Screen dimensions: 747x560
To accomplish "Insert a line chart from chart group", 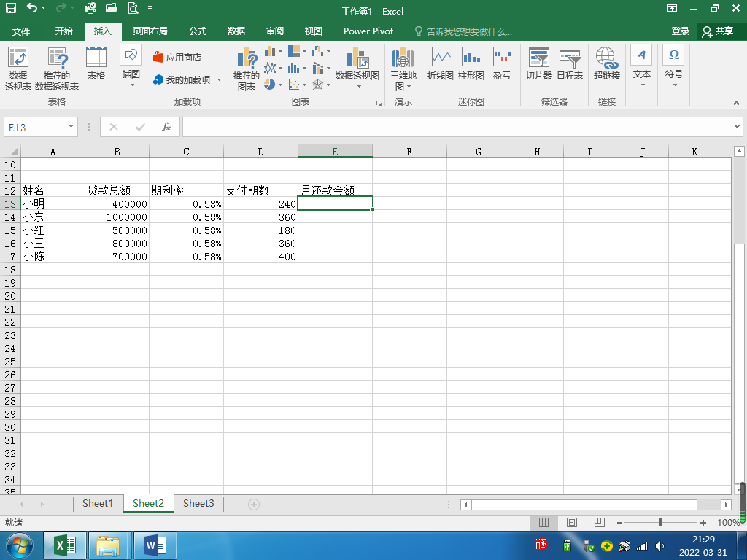I will click(x=273, y=68).
